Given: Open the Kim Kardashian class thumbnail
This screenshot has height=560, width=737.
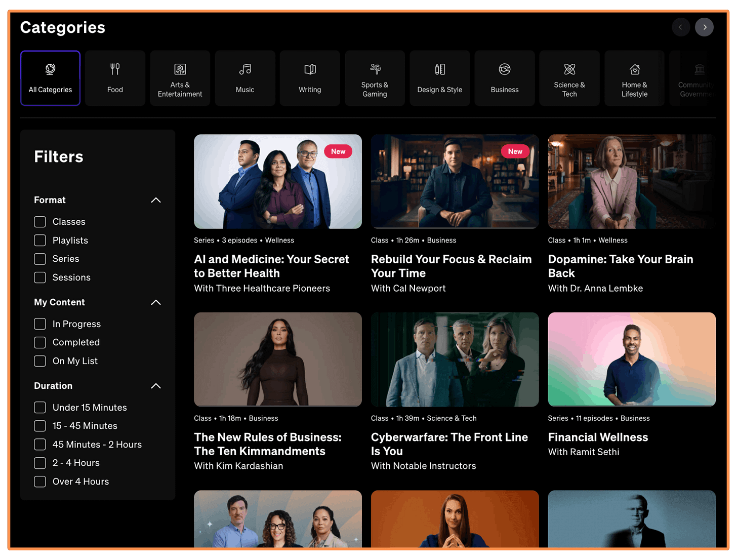Looking at the screenshot, I should coord(277,359).
